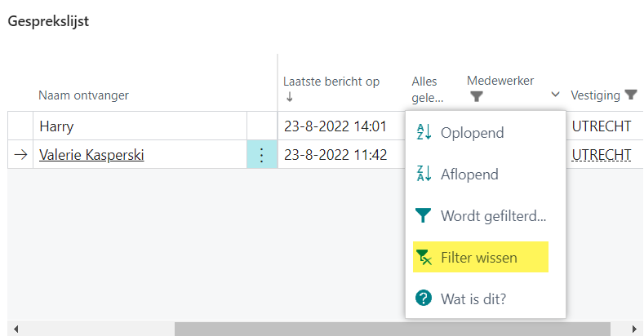Click the sort arrow under Laatste bericht op
The image size is (644, 336).
[289, 97]
